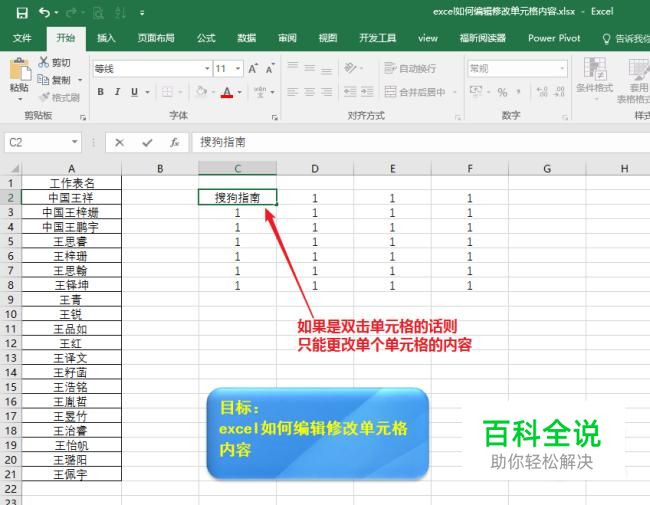Increase font size with large A icon
This screenshot has height=505, width=650.
tap(252, 68)
